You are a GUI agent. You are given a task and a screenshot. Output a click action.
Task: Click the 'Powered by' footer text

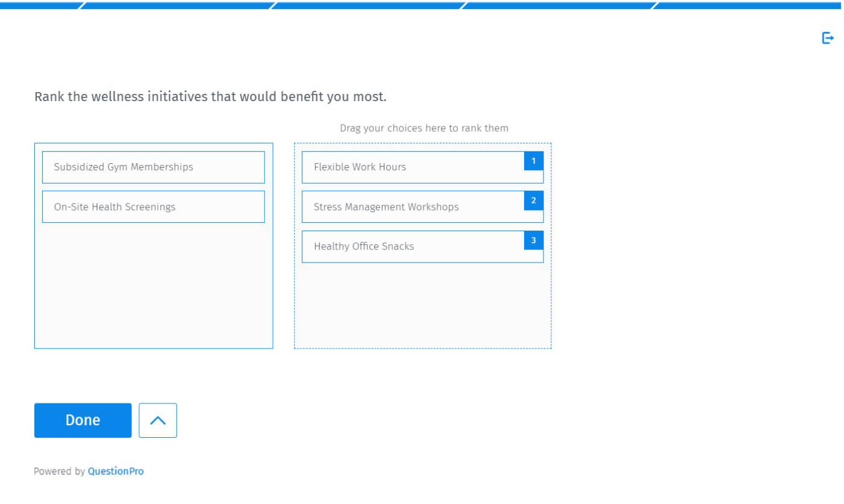point(60,471)
